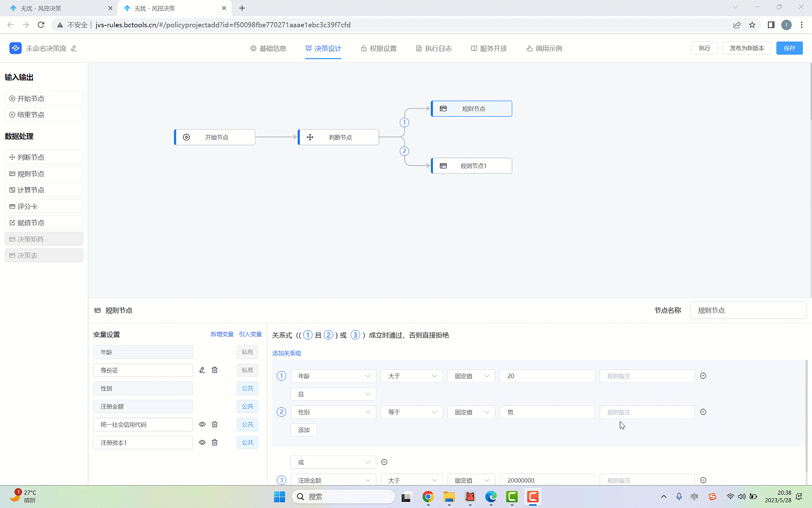Open File Explorer from the taskbar
Image resolution: width=812 pixels, height=508 pixels.
449,497
